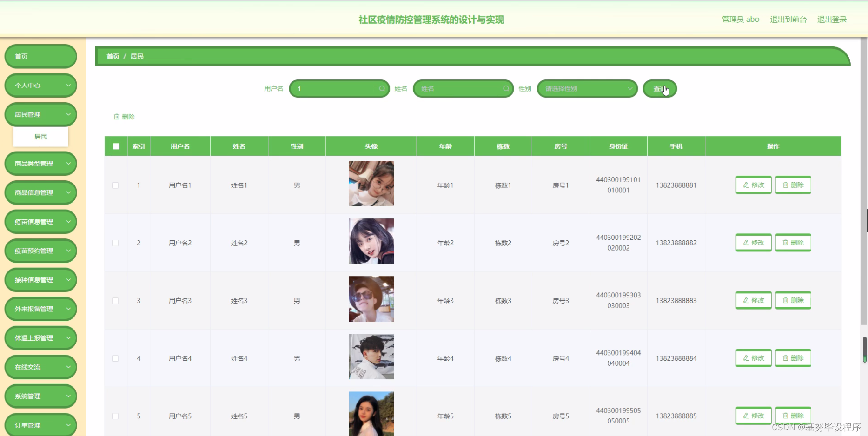Click the trash icon on batch 删除 button
868x436 pixels.
coord(117,117)
